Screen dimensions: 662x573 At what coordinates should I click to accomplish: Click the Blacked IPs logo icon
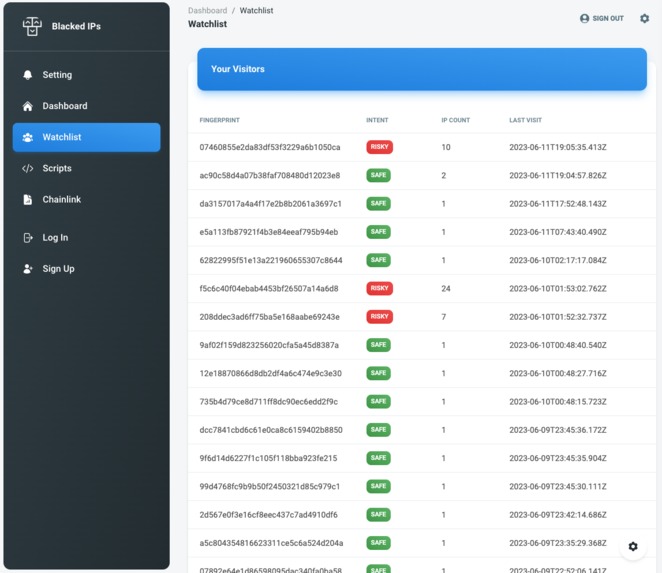(32, 26)
